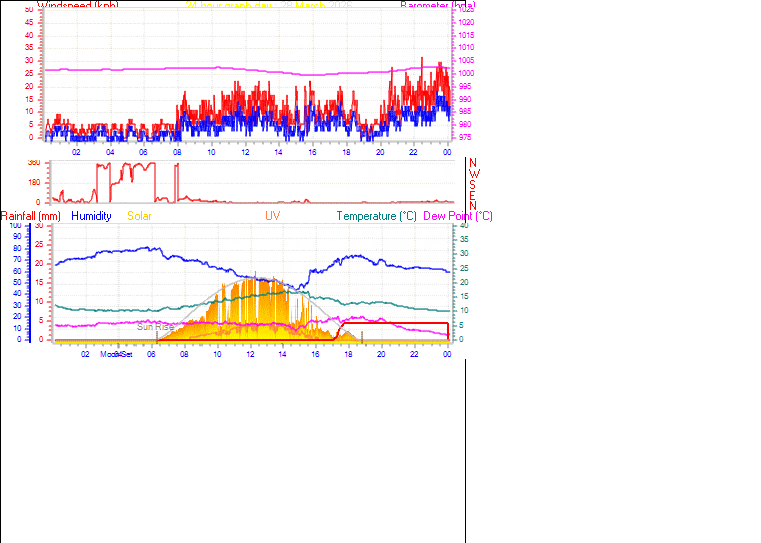This screenshot has width=761, height=543.
Task: Click the "1000" barometer axis value
Action: point(466,73)
